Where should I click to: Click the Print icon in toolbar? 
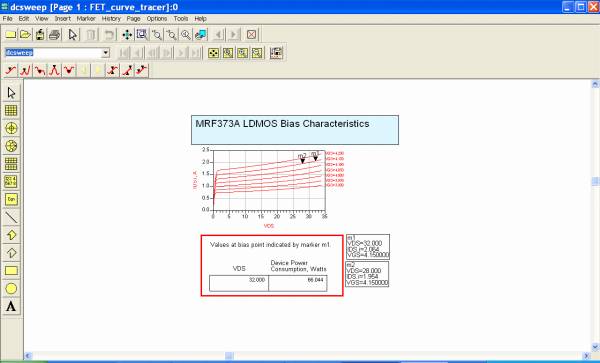click(54, 35)
